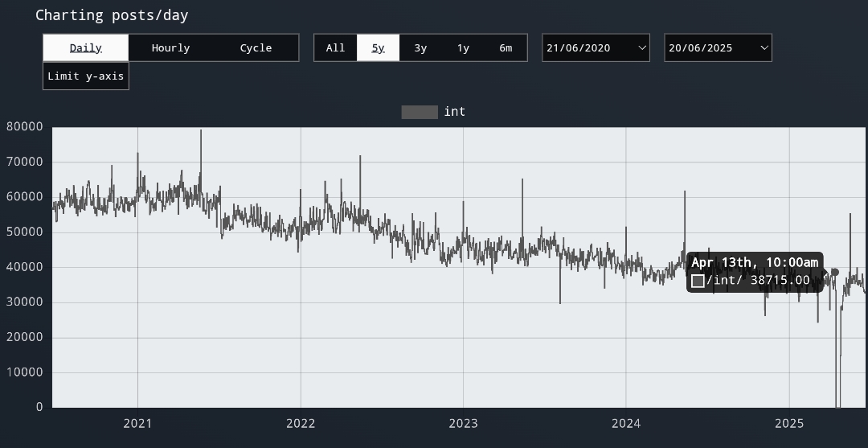
Task: Click the tooltip series color box
Action: [x=698, y=281]
